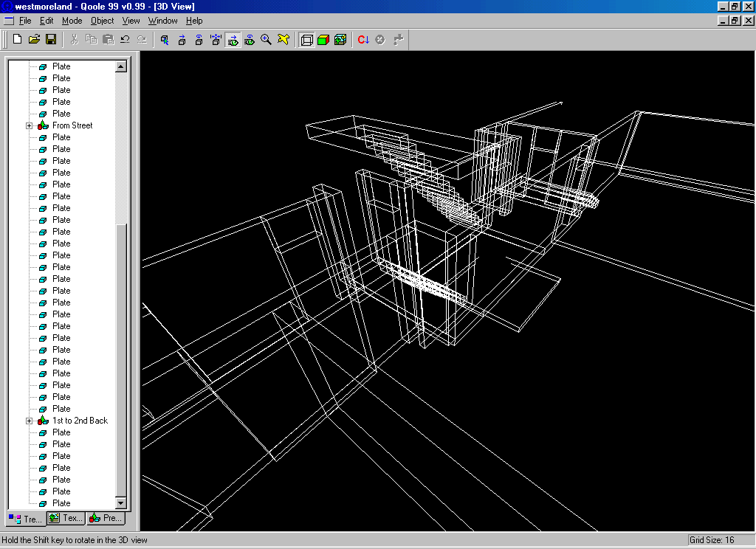Open the Mode menu

(x=72, y=21)
